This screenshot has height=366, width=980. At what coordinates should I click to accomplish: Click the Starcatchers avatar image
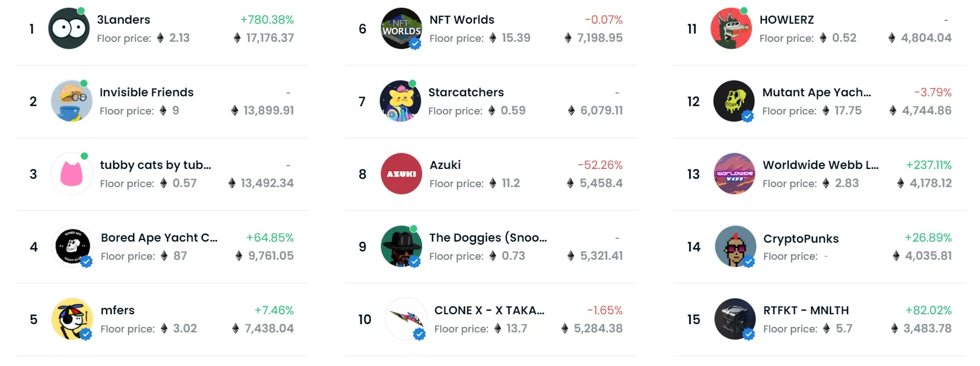click(401, 101)
